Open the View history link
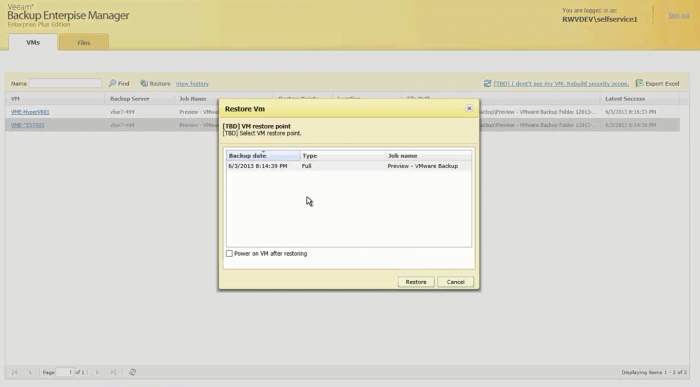 pyautogui.click(x=192, y=83)
